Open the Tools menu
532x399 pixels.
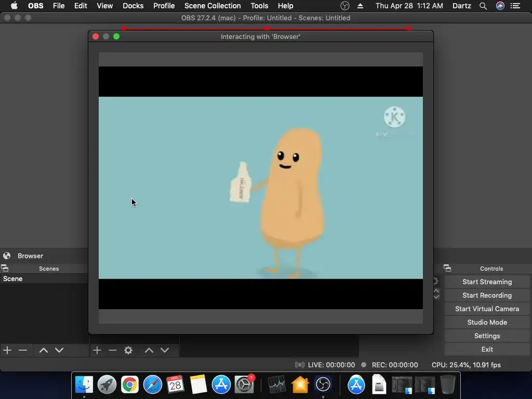[259, 6]
